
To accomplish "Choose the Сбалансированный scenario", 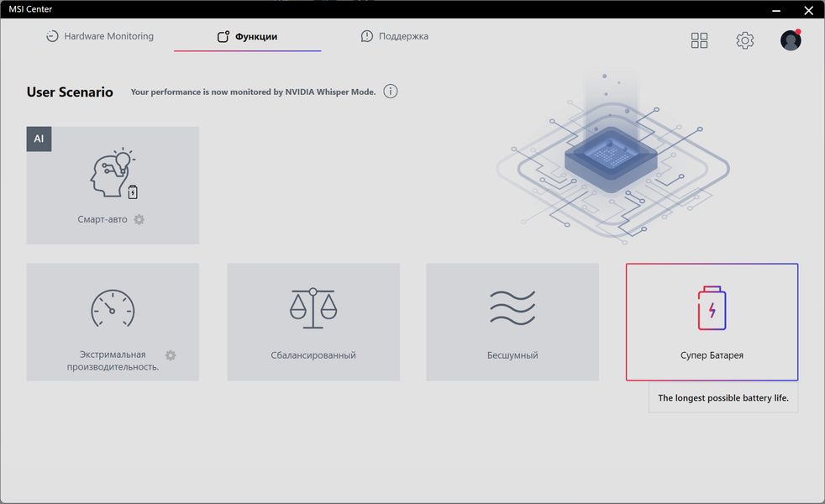I will [x=313, y=322].
